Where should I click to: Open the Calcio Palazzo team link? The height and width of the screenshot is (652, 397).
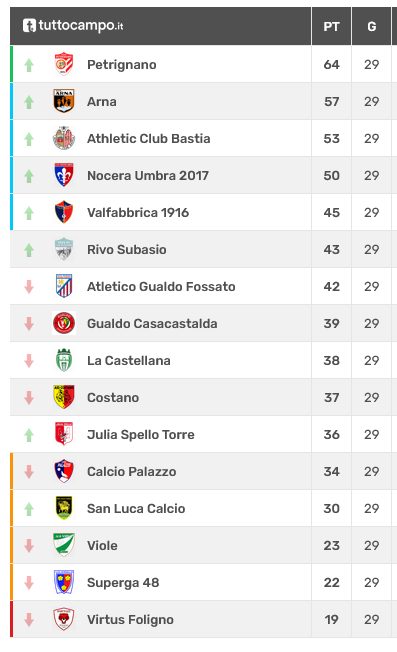(x=132, y=472)
